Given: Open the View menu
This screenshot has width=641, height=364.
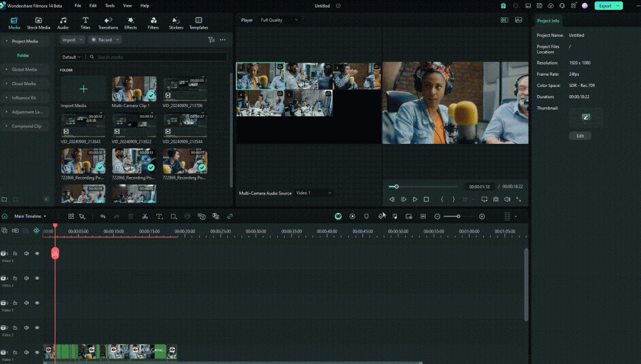Looking at the screenshot, I should (x=128, y=6).
